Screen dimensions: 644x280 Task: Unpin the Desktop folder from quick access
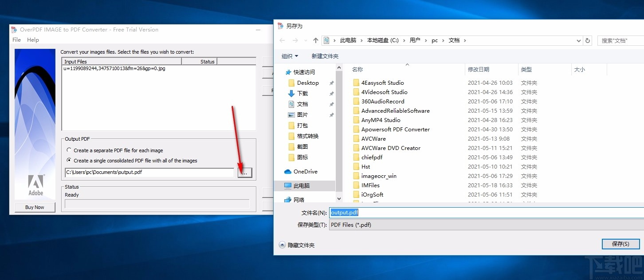331,83
